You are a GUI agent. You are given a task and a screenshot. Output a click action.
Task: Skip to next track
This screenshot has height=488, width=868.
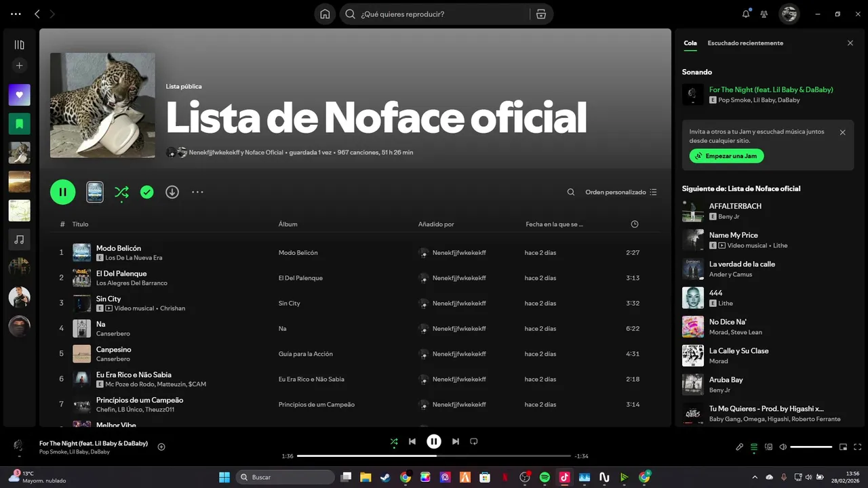pyautogui.click(x=456, y=441)
